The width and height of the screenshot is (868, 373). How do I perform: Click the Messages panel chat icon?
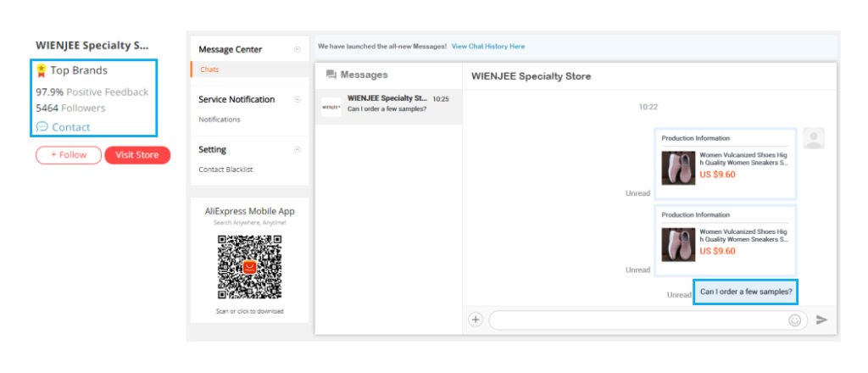(x=331, y=75)
